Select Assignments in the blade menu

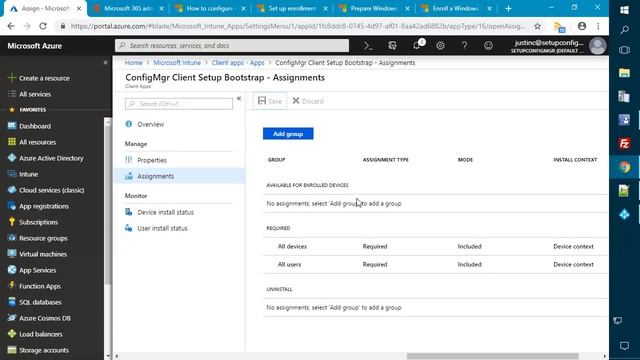point(180,176)
